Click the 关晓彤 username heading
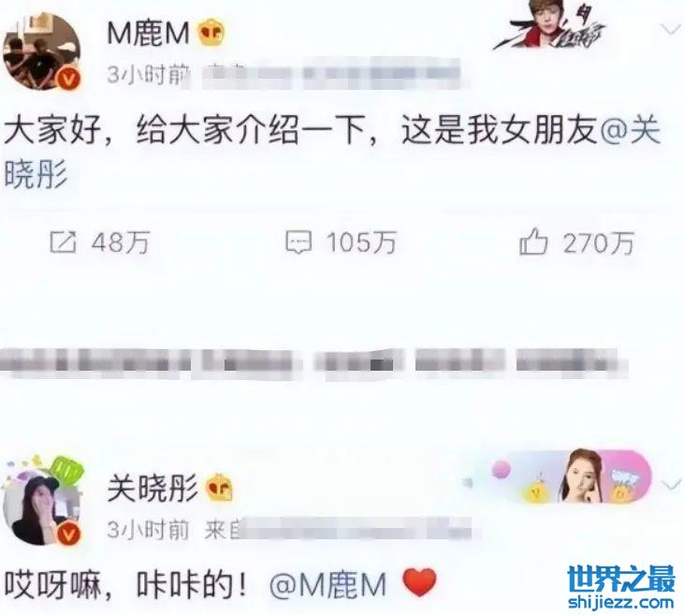Screen dimensions: 684x616 (153, 487)
